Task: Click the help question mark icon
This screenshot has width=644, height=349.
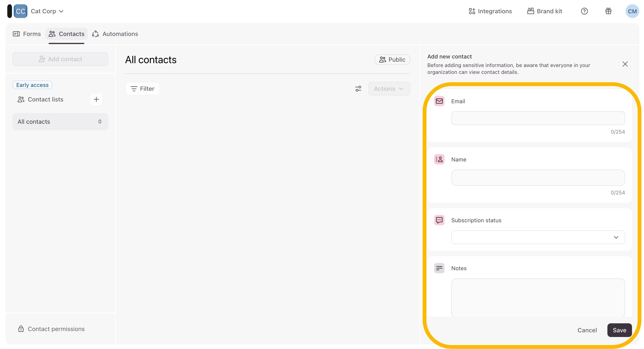Action: pos(584,11)
